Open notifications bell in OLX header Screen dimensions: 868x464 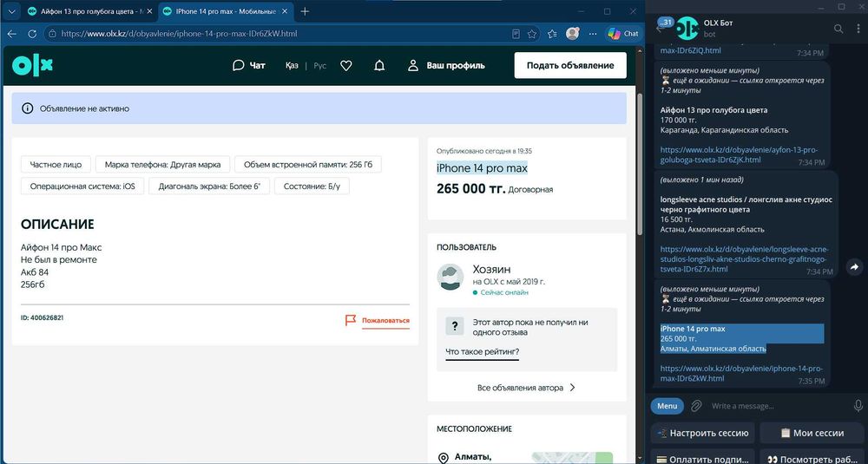click(379, 65)
